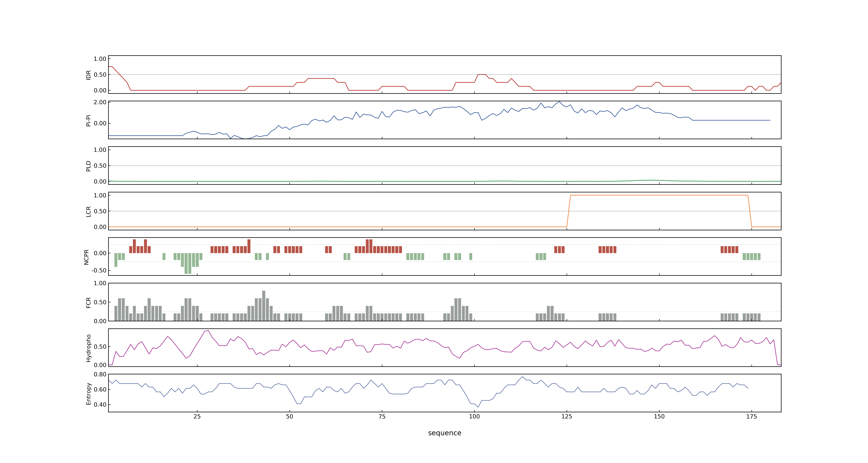The image size is (868, 463).
Task: Click the Entropy y-axis label
Action: [x=88, y=393]
